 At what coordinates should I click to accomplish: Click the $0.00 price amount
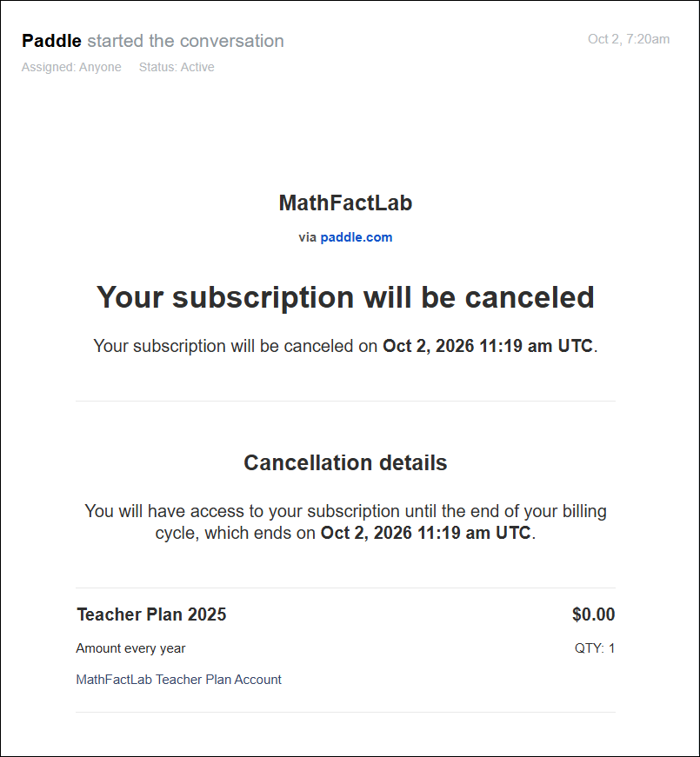click(593, 614)
